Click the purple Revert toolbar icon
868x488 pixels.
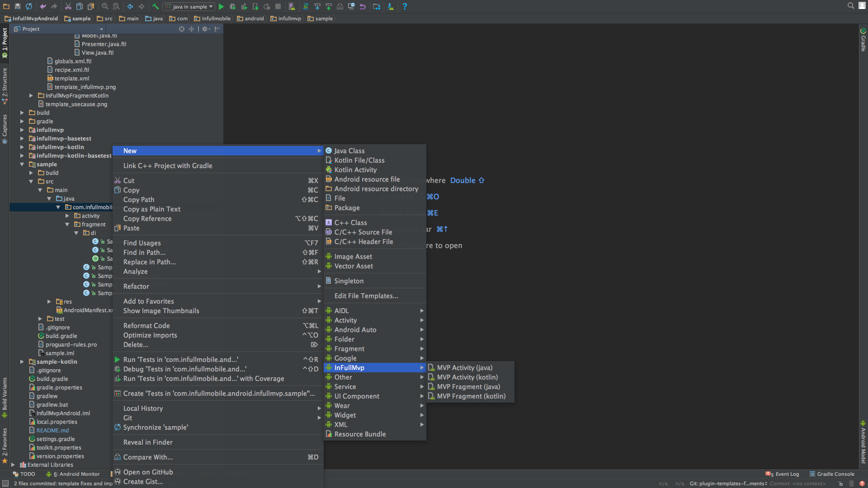(x=363, y=6)
